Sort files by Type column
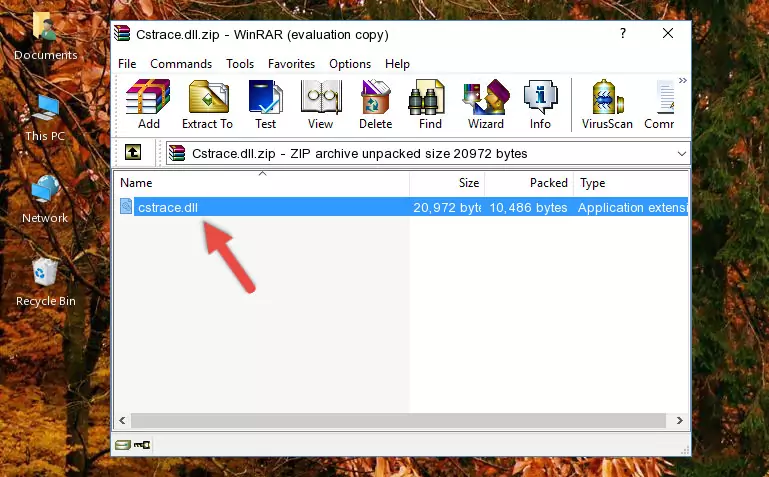769x477 pixels. tap(631, 183)
